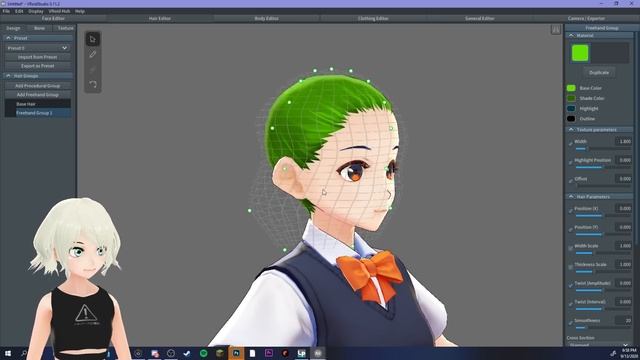This screenshot has width=640, height=360.
Task: Click the icon at viewport top-right corner
Action: click(x=556, y=30)
